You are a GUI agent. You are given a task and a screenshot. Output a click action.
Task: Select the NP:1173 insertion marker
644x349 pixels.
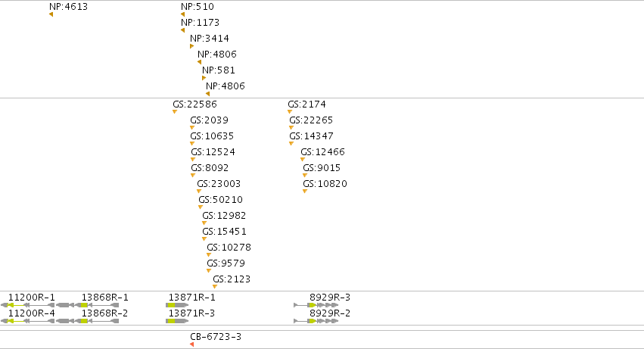point(183,30)
